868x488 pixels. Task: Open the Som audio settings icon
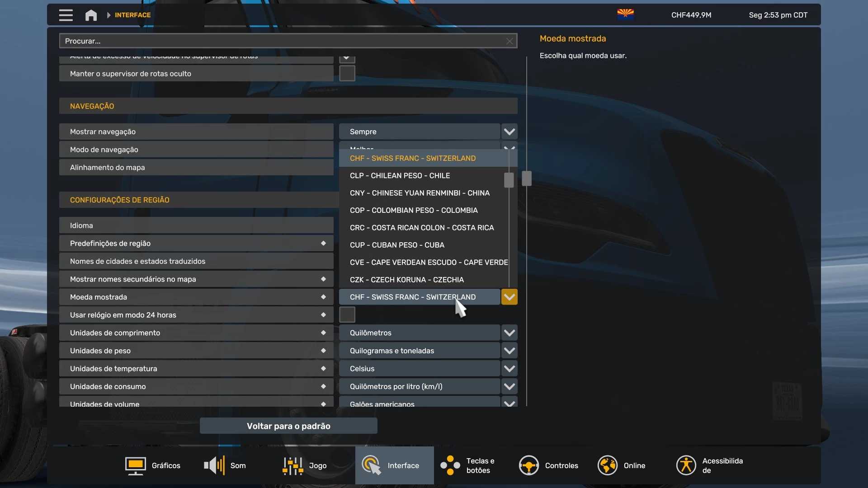[214, 465]
